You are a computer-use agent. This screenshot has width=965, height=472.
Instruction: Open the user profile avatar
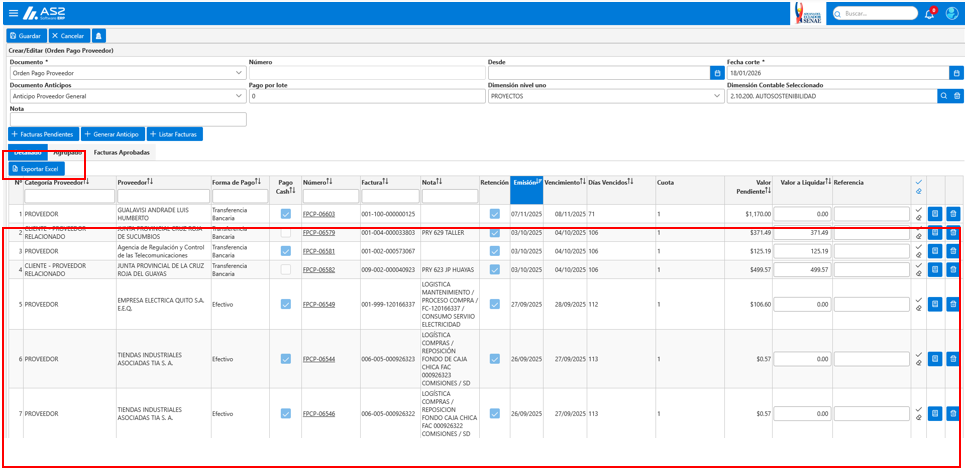click(x=951, y=14)
